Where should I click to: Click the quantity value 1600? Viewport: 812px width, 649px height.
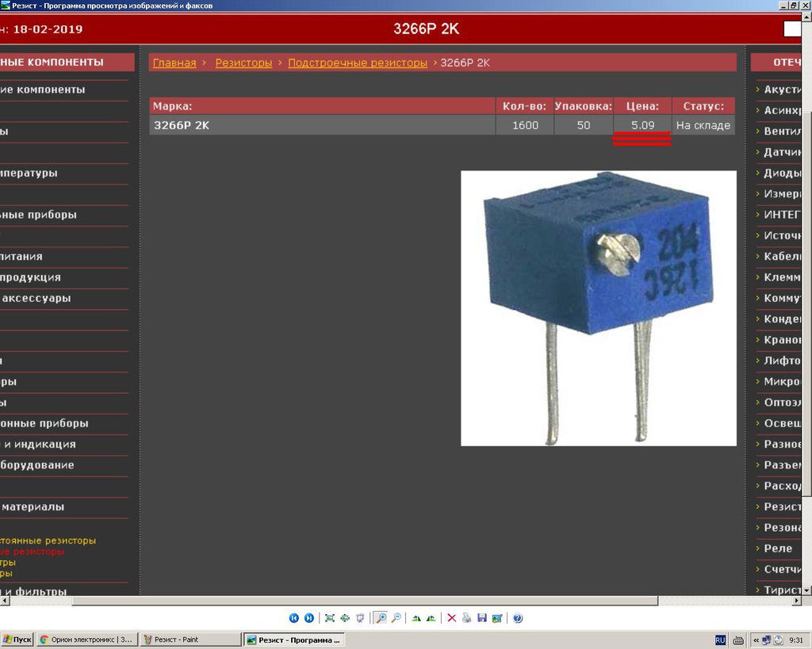coord(525,125)
